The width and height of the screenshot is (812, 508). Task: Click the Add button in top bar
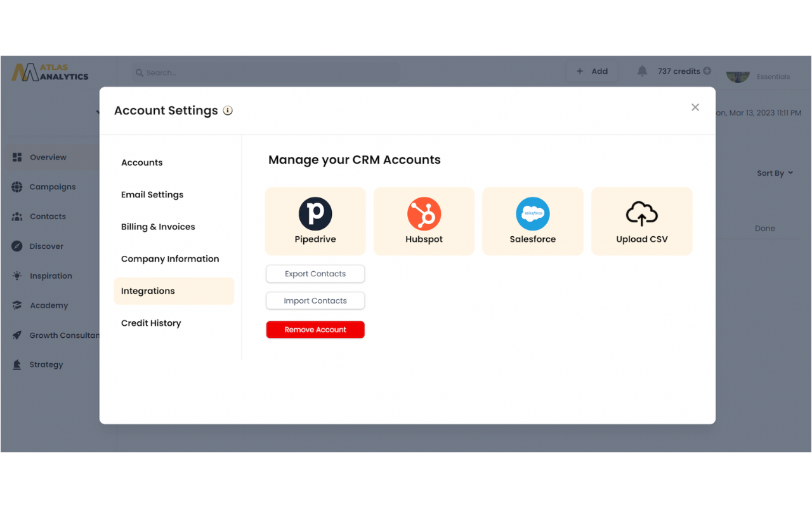click(x=591, y=71)
